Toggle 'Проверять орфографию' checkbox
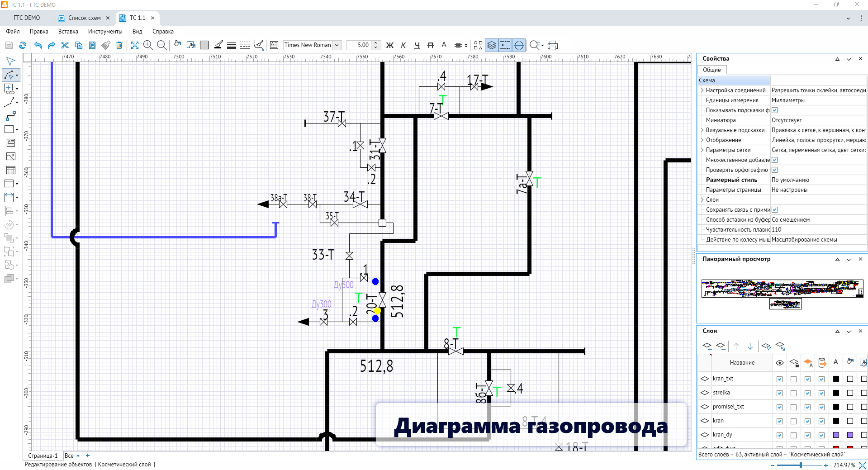 tap(774, 170)
